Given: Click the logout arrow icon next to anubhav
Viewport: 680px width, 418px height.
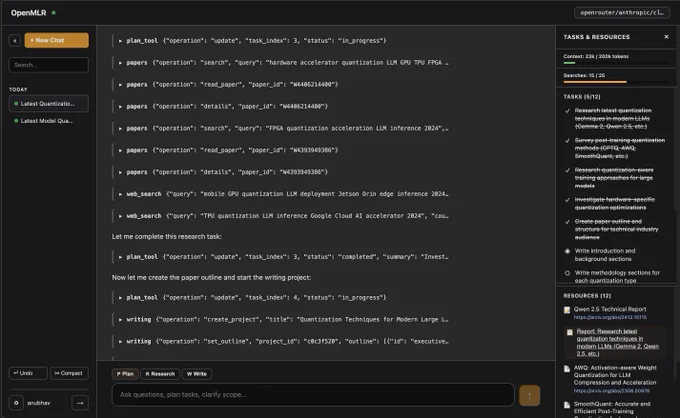Looking at the screenshot, I should pos(80,403).
